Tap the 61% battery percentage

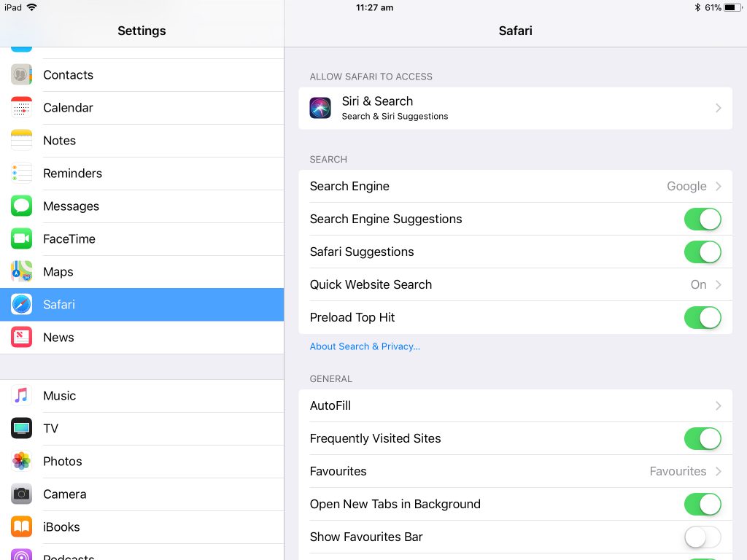[713, 7]
